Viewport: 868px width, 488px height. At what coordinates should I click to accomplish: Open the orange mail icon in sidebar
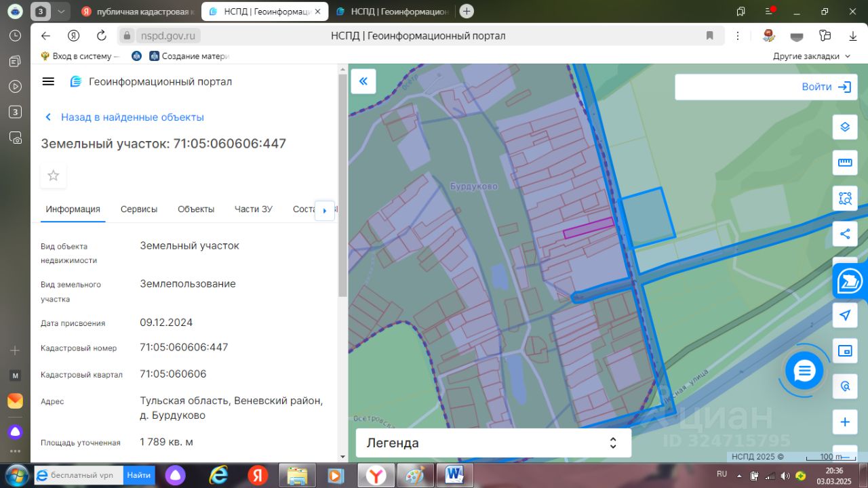click(x=15, y=401)
